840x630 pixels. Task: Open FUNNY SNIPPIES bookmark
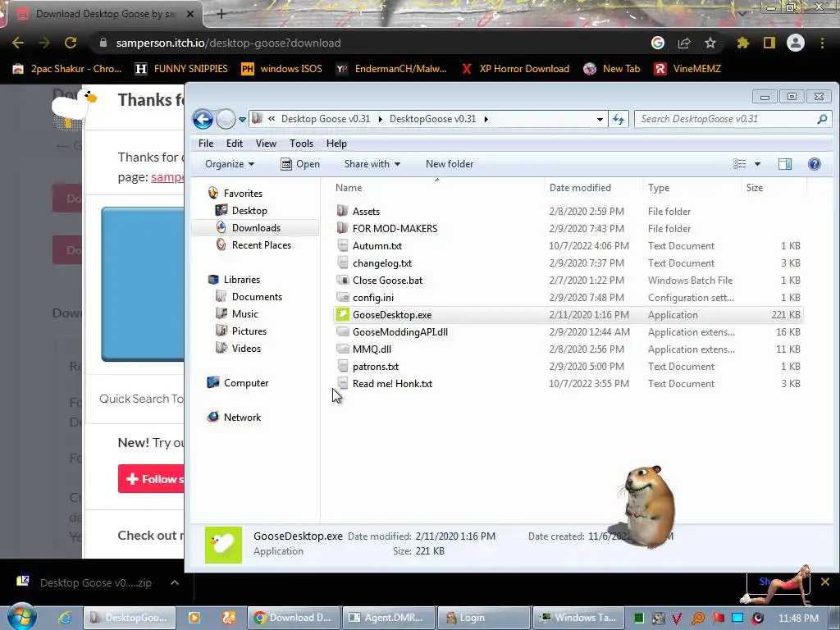click(181, 69)
